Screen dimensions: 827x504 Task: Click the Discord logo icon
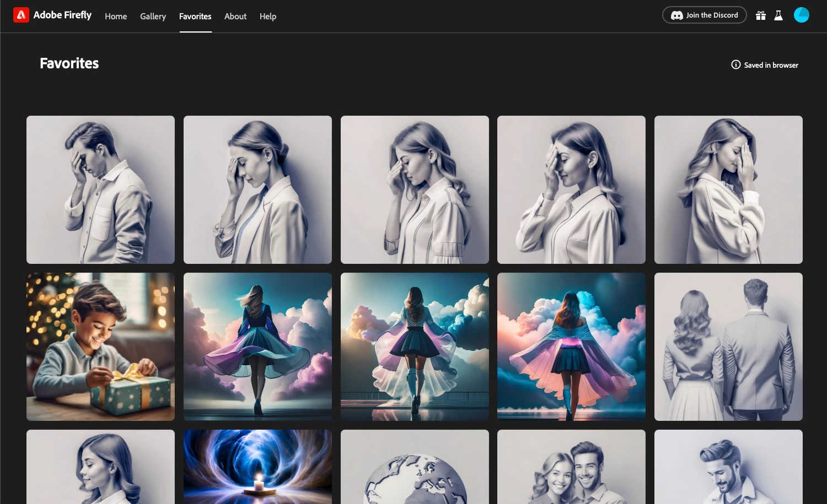[677, 15]
